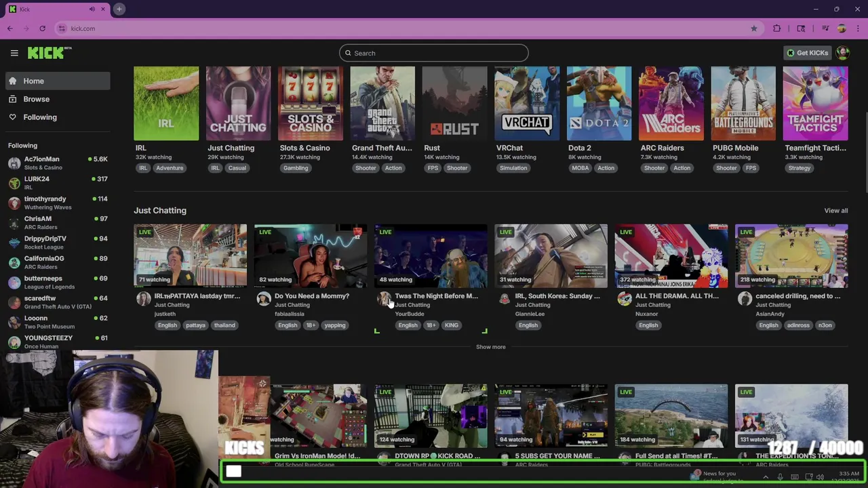Click View all for Just Chatting

pyautogui.click(x=835, y=211)
